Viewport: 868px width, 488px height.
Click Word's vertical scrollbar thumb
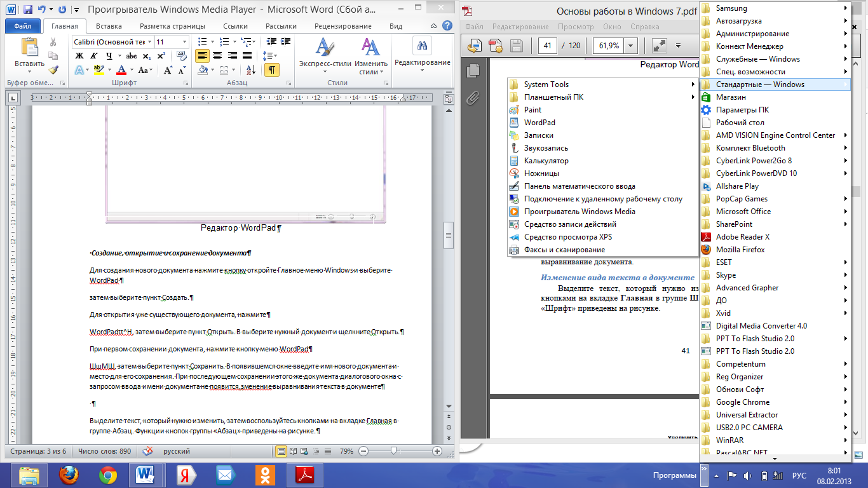point(449,236)
